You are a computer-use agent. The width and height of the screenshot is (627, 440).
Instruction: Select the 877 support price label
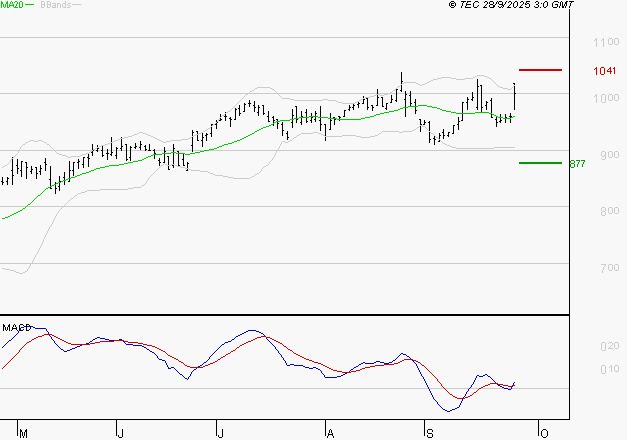coord(577,164)
